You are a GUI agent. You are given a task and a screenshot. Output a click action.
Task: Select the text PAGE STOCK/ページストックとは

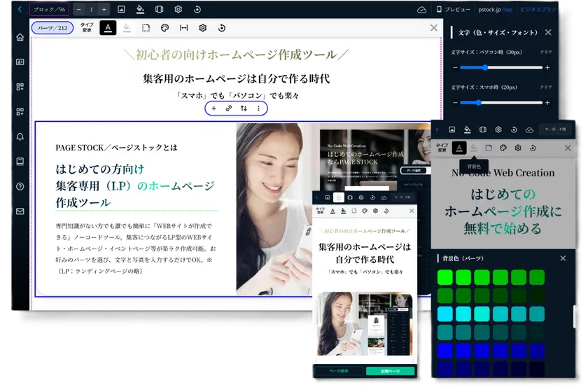[x=117, y=148]
